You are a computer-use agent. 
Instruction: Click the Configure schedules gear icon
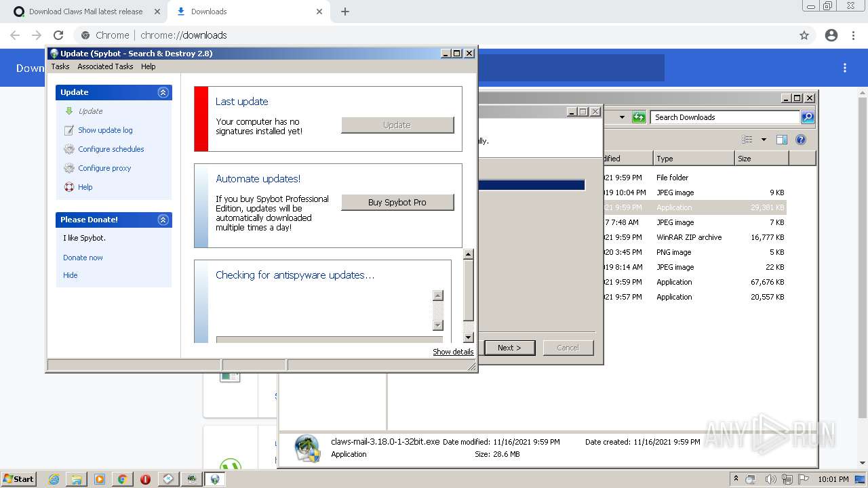pyautogui.click(x=68, y=149)
